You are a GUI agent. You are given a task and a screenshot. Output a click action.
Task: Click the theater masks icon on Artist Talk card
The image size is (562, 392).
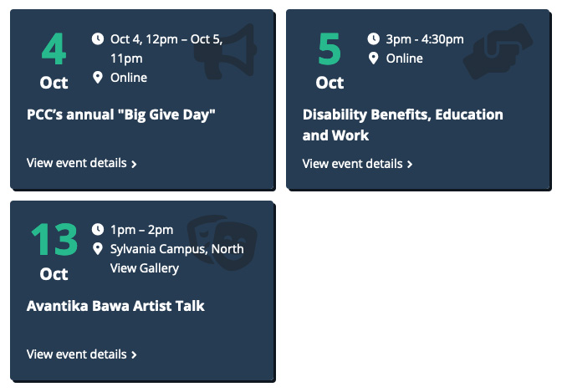pyautogui.click(x=222, y=242)
